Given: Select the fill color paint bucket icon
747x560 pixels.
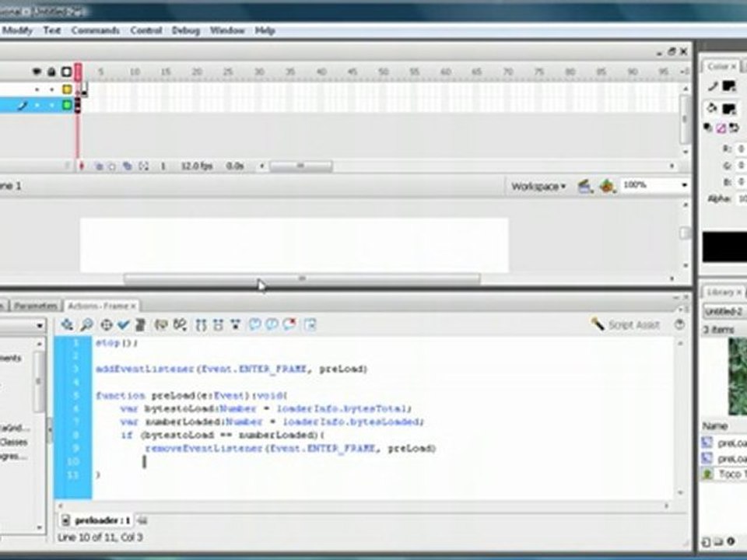Looking at the screenshot, I should 712,109.
